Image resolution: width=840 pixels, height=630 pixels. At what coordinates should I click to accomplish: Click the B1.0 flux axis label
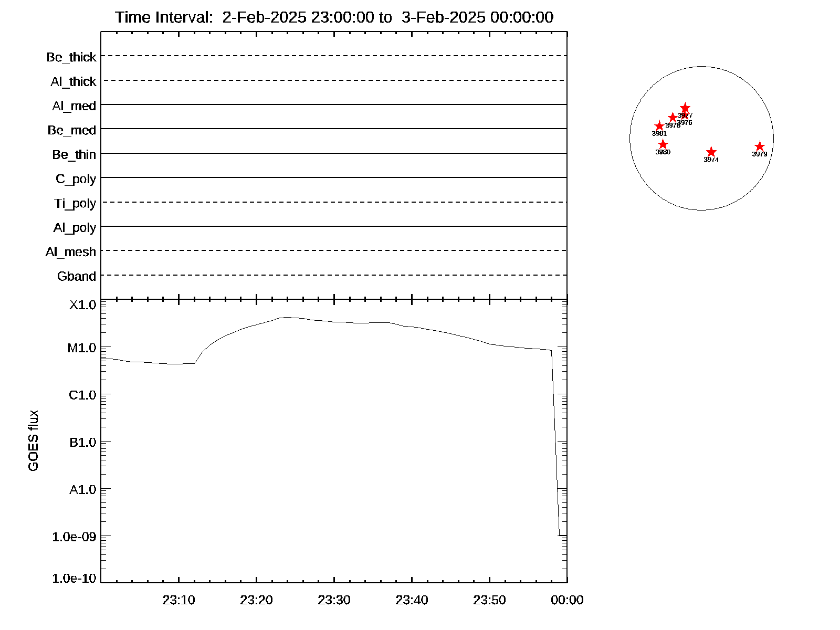pyautogui.click(x=83, y=443)
